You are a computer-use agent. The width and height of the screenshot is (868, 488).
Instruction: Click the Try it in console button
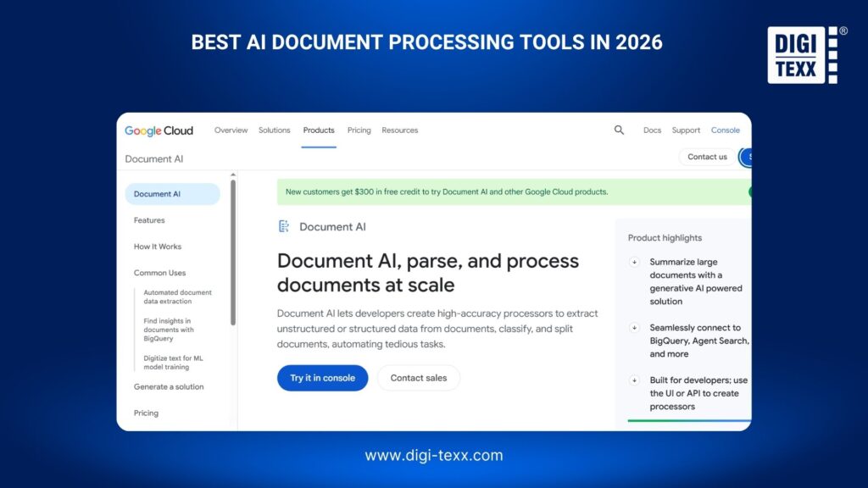[x=323, y=378]
